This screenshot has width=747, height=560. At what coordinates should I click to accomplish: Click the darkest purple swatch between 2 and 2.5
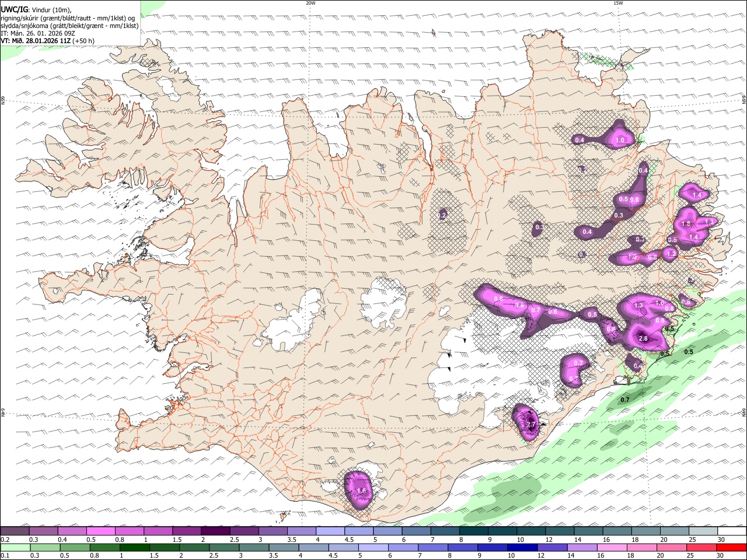click(215, 531)
